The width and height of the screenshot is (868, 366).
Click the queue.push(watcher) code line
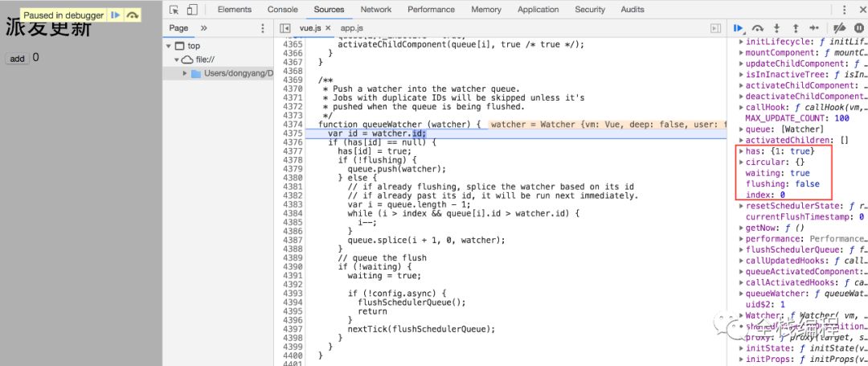(x=396, y=169)
